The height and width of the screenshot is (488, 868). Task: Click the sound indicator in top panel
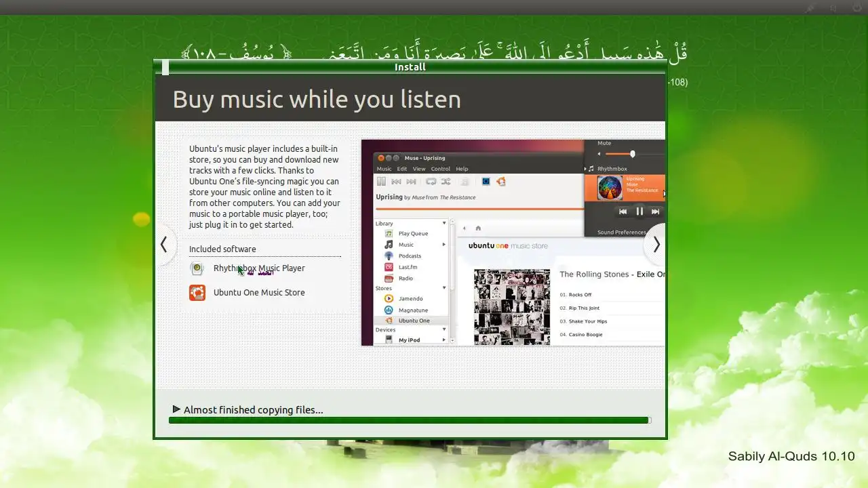pyautogui.click(x=833, y=7)
